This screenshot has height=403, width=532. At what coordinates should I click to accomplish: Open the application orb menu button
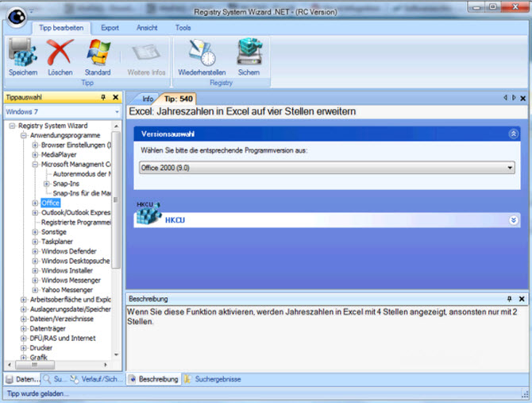click(x=17, y=17)
